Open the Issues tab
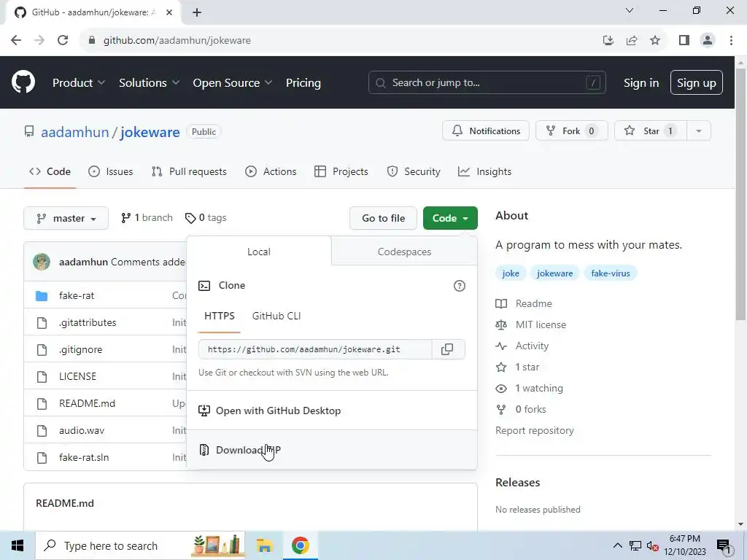This screenshot has height=560, width=747. [x=111, y=171]
